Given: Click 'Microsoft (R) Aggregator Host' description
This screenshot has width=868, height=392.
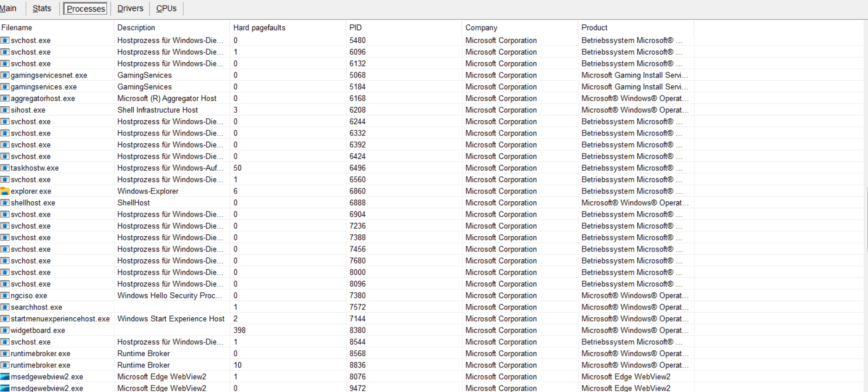Looking at the screenshot, I should coord(167,98).
